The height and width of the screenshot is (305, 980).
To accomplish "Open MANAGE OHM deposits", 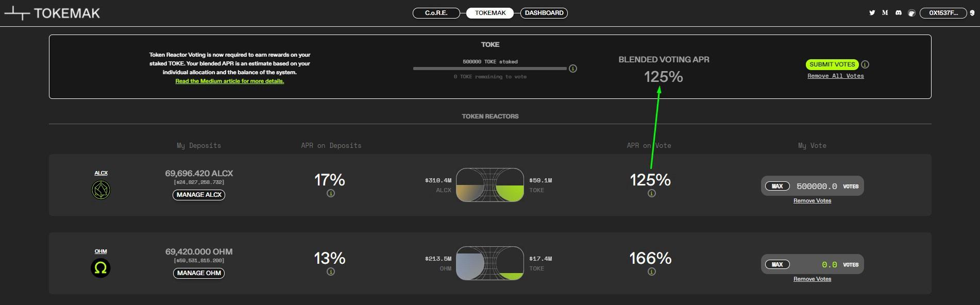I will click(199, 273).
